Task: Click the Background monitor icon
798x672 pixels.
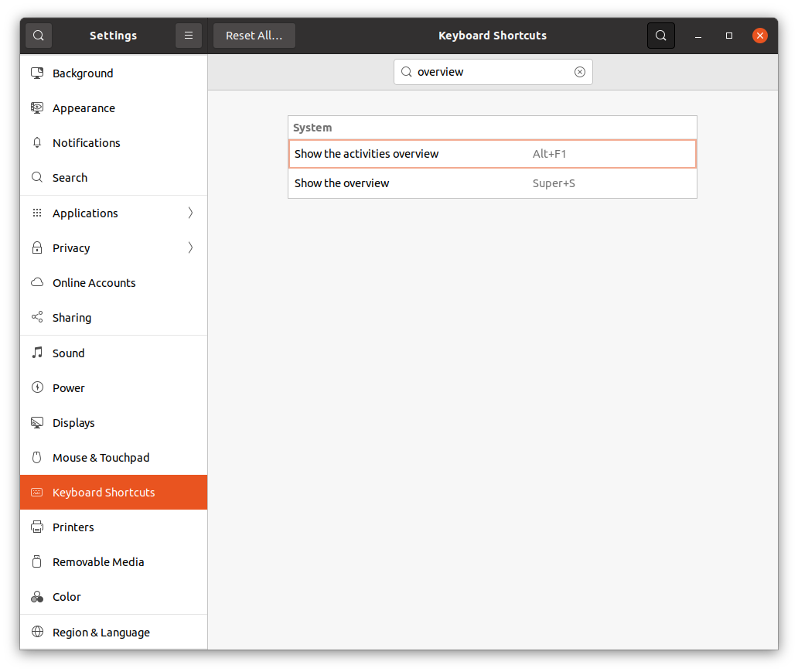Action: click(x=37, y=73)
